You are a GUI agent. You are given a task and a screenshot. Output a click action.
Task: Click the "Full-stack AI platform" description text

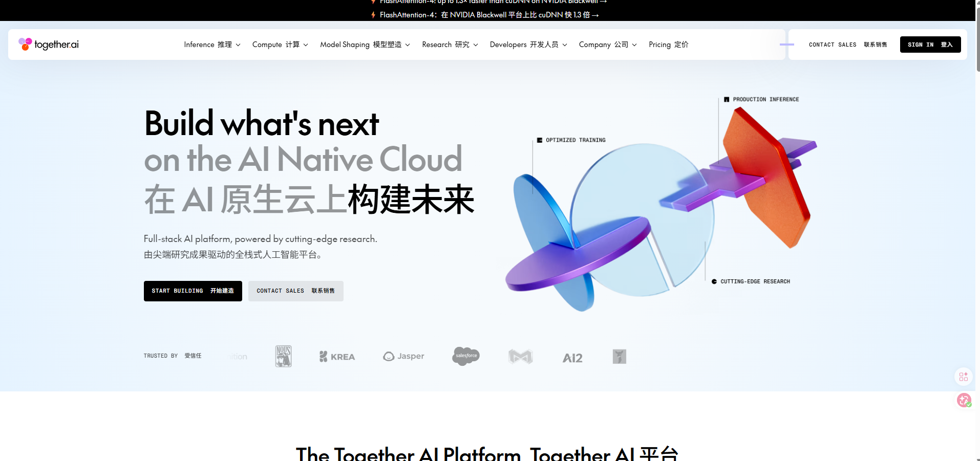tap(260, 239)
